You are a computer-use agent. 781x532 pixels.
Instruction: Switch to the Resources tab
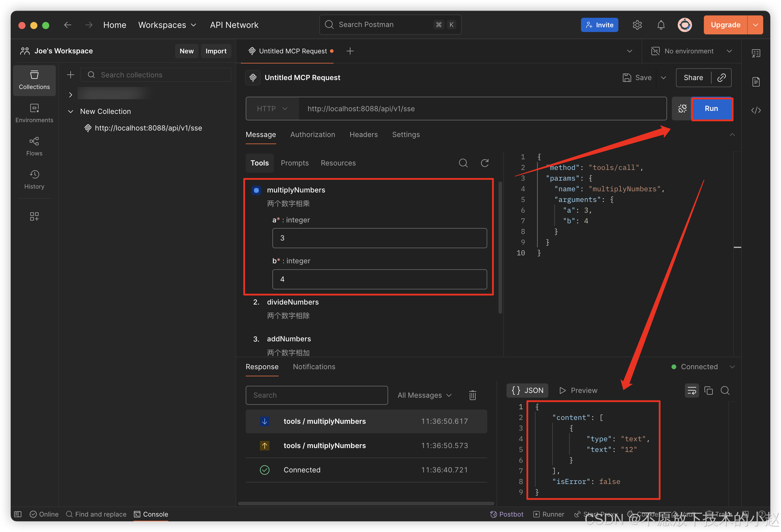[338, 163]
